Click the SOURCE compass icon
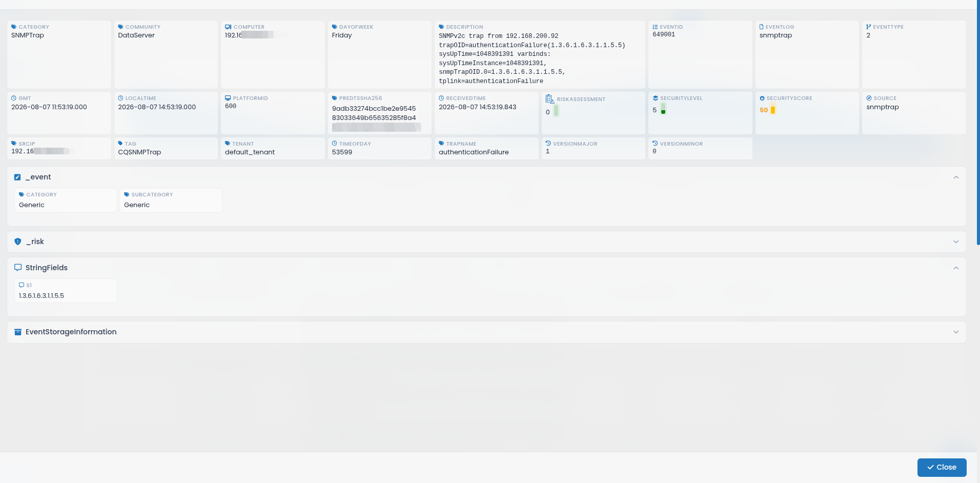Image resolution: width=980 pixels, height=483 pixels. coord(869,98)
